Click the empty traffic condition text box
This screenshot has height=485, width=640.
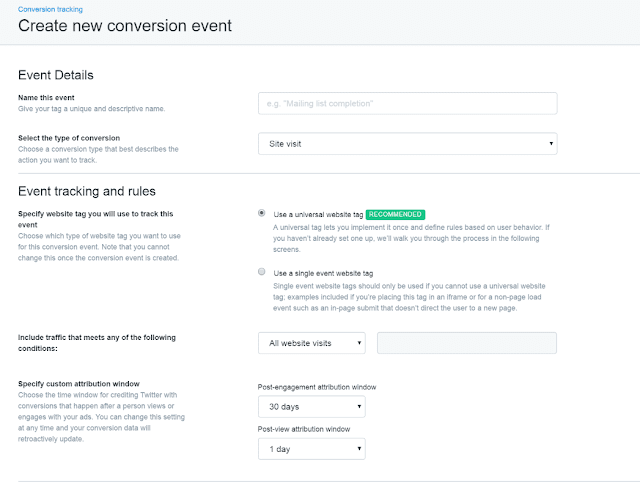[x=467, y=343]
